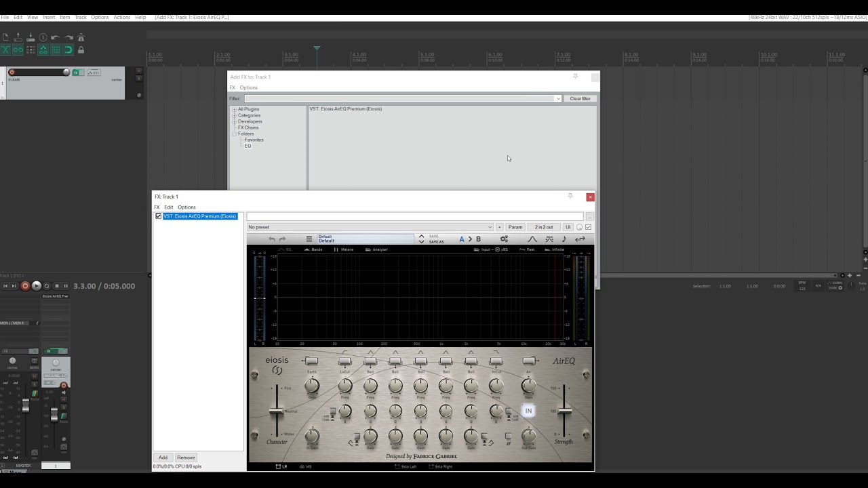Click AirEQ band solo icon
868x488 pixels.
549,239
